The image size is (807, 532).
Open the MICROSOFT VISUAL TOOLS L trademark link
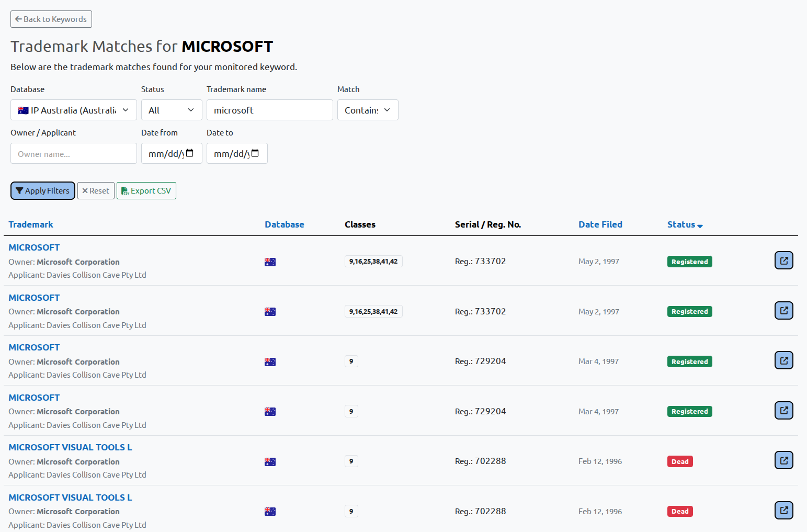[x=70, y=447]
